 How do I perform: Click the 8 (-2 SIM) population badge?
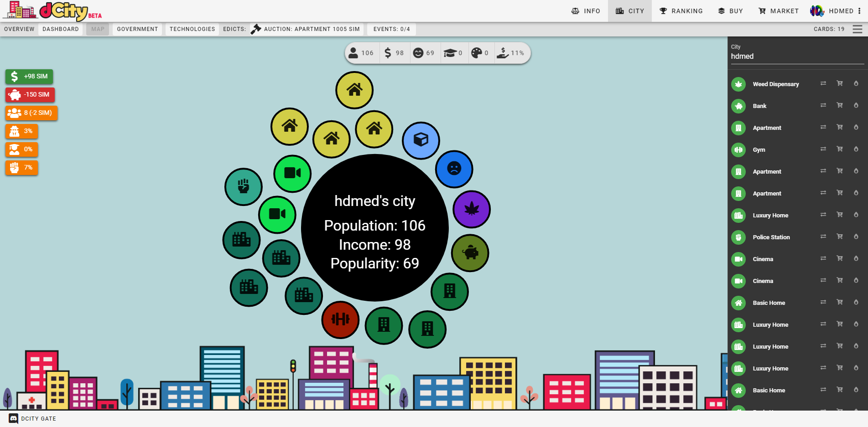click(x=31, y=113)
